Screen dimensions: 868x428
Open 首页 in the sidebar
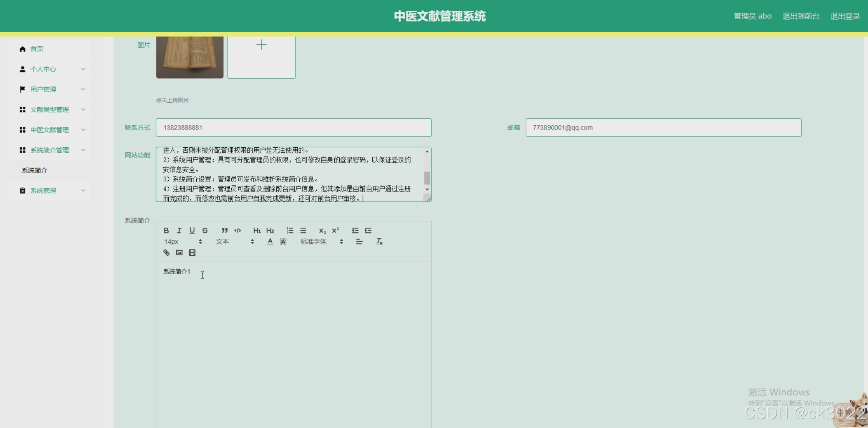(x=37, y=49)
